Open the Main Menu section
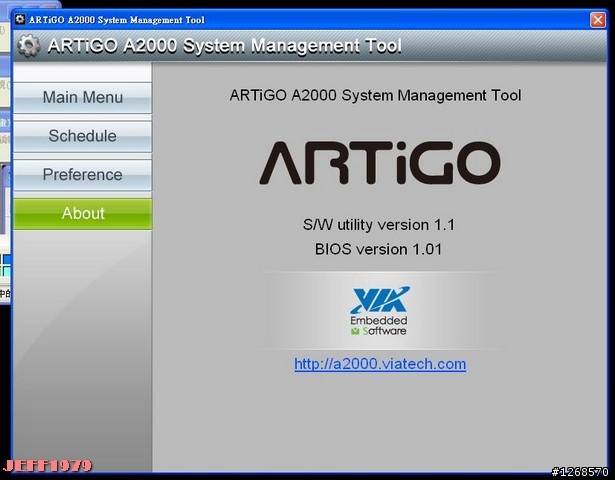The width and height of the screenshot is (615, 480). click(82, 97)
